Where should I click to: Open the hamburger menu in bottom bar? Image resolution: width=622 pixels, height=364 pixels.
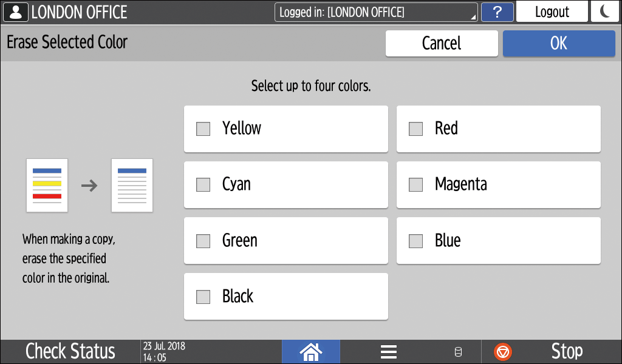click(388, 351)
